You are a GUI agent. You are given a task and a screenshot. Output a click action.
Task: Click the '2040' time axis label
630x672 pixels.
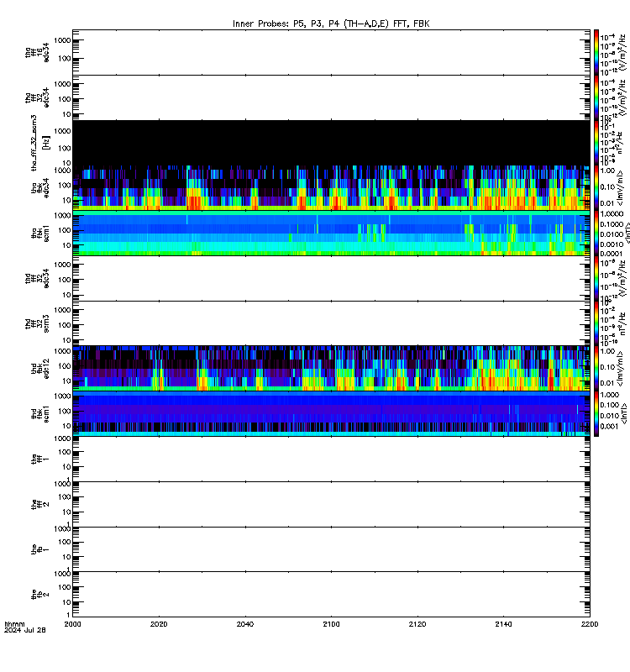point(245,624)
